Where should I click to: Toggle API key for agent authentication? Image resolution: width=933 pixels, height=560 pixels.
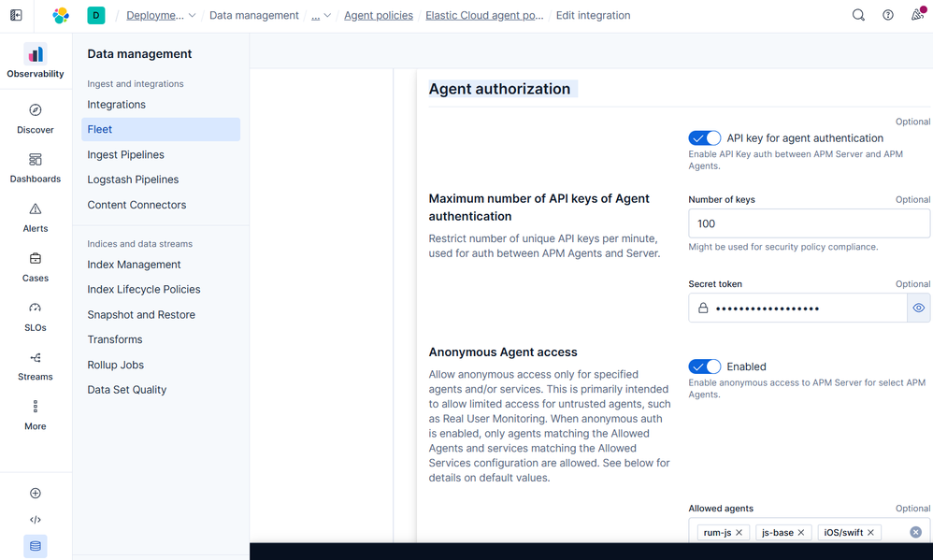pos(705,138)
